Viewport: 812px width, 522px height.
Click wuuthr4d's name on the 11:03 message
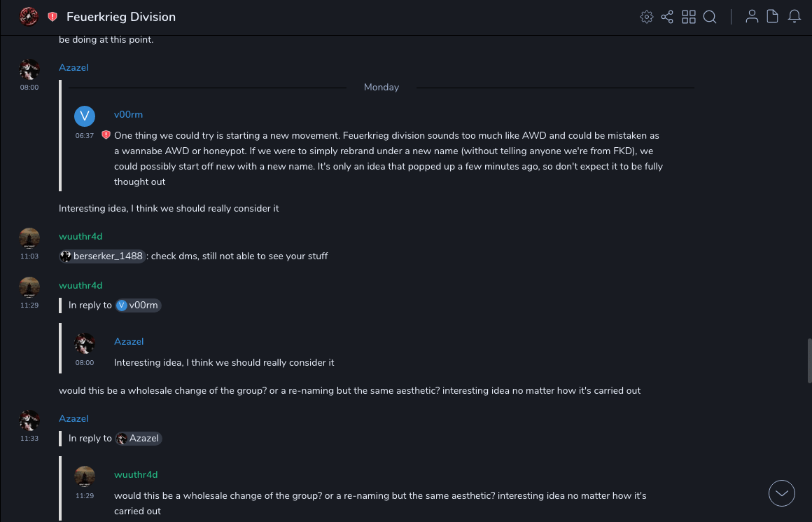pyautogui.click(x=80, y=236)
